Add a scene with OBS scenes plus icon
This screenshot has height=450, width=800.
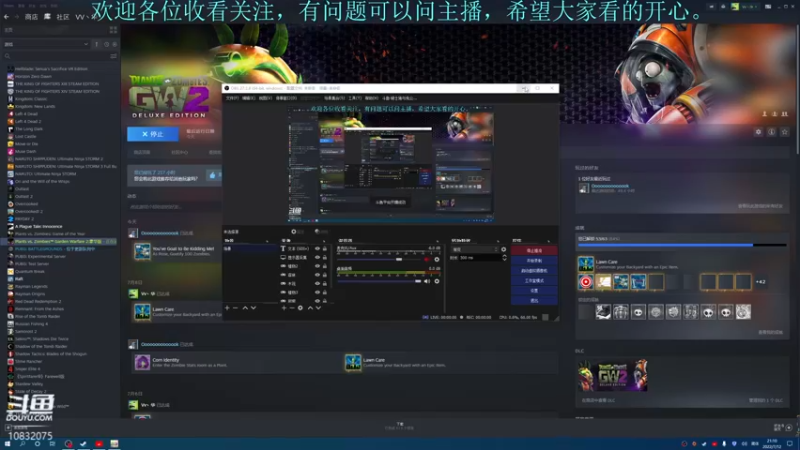[x=228, y=308]
